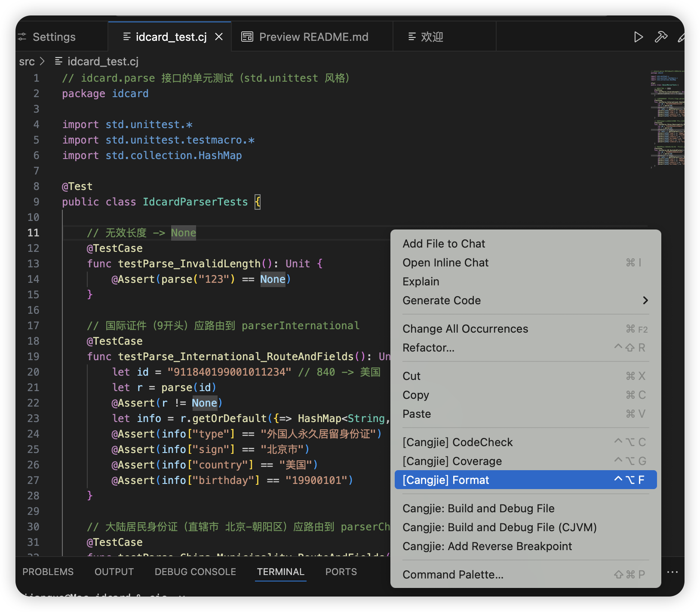Open the PORTS panel tab
Screen dimensions: 700x612
point(341,572)
